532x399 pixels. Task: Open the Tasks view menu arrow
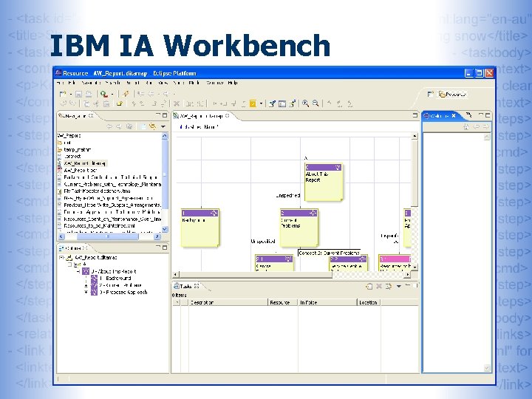[399, 287]
